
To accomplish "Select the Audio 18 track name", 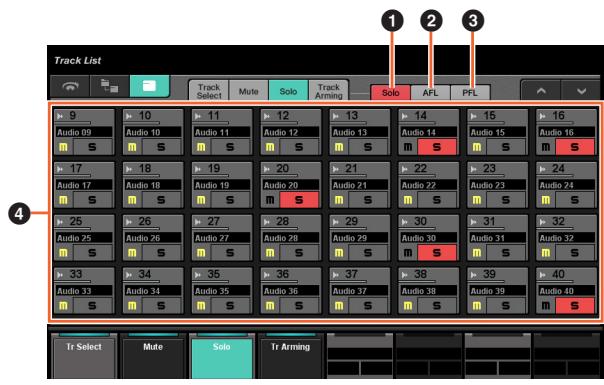I will (x=153, y=185).
